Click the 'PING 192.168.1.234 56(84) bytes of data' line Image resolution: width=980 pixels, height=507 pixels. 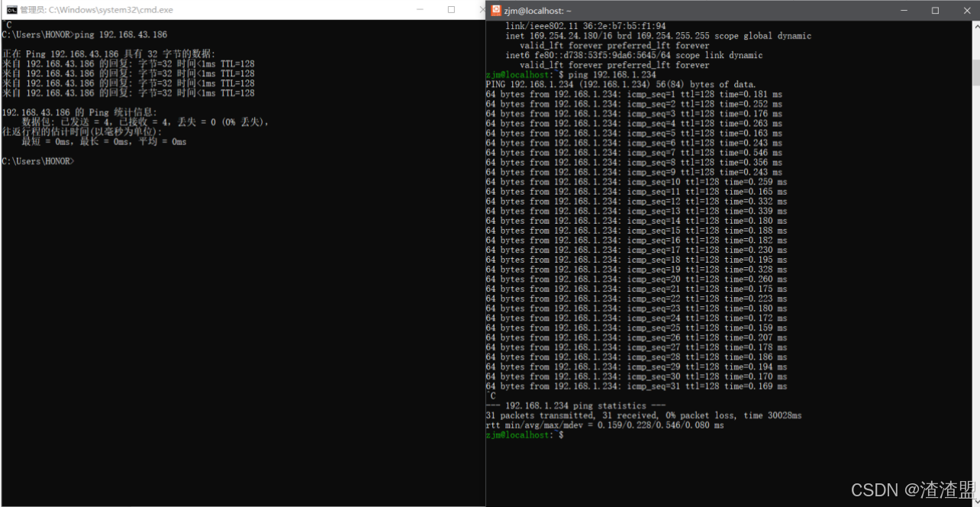point(621,85)
